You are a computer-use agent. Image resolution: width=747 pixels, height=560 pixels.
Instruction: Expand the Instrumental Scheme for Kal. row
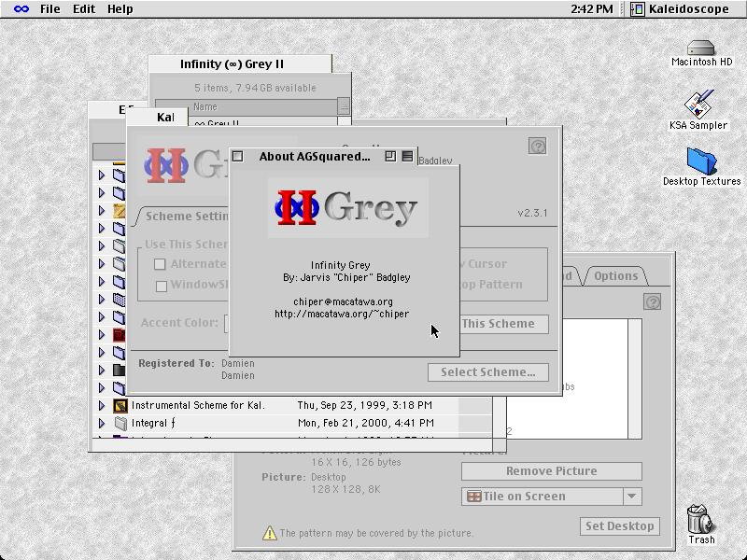point(102,405)
